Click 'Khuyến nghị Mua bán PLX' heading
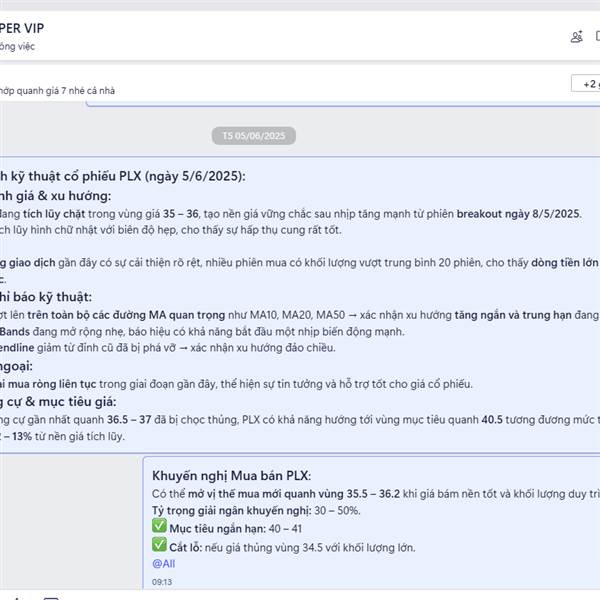The image size is (600, 600). [x=232, y=476]
